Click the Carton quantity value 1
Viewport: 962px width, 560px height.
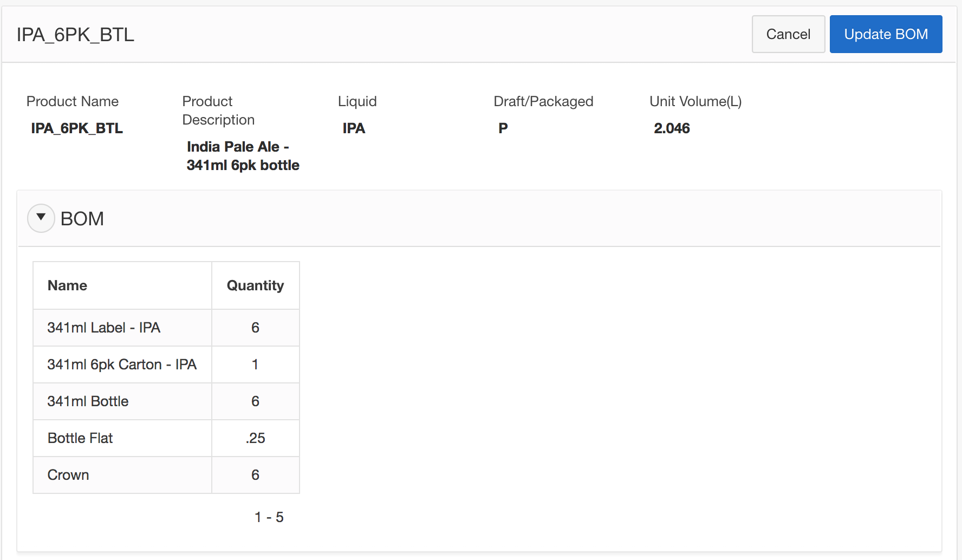coord(255,364)
